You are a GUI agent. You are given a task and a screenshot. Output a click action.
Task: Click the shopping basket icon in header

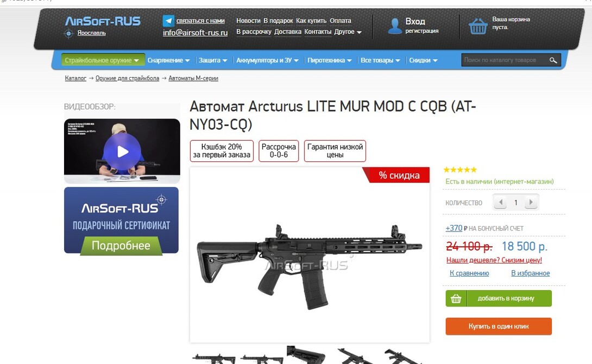(478, 26)
